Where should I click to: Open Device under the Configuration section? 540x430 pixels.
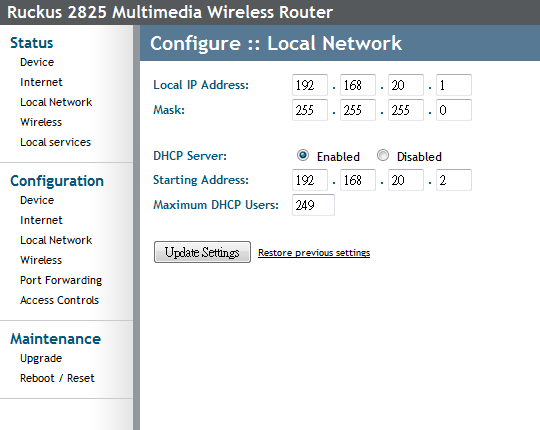tap(37, 200)
